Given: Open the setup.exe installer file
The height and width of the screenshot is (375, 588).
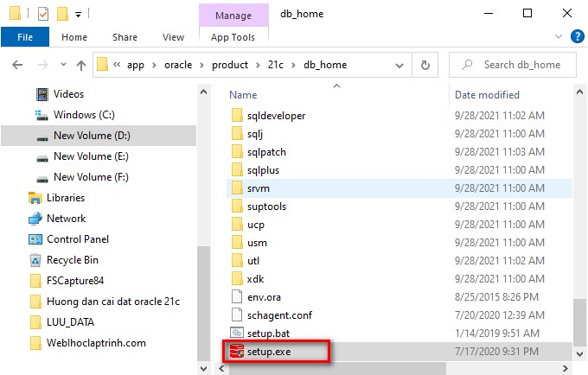Looking at the screenshot, I should click(x=269, y=352).
